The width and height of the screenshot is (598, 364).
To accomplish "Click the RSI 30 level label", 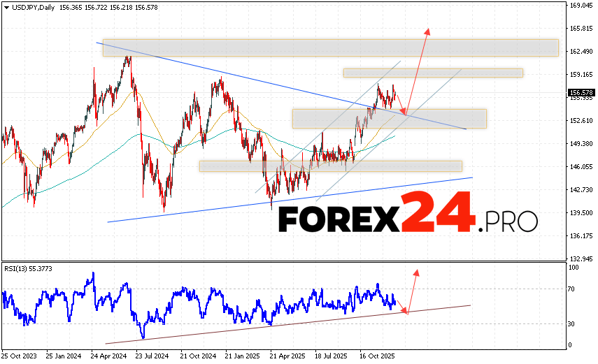I will pos(571,324).
